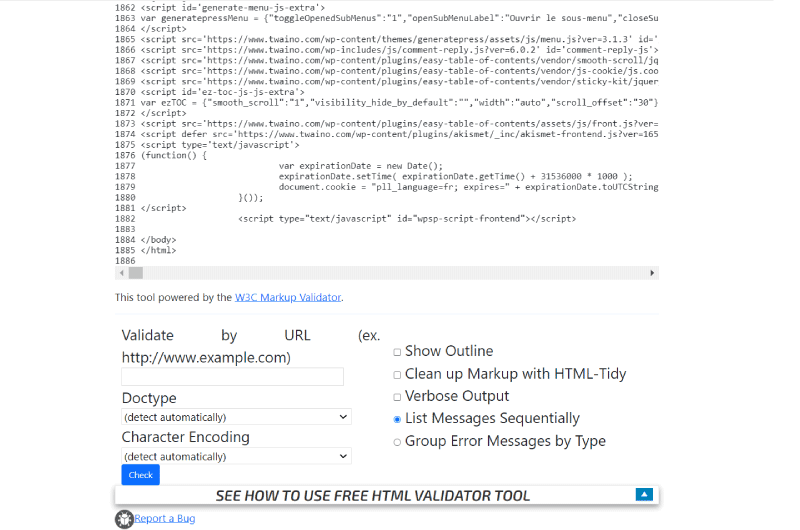800x530 pixels.
Task: Click line 1874 akismet-frontend.js script tag
Action: pyautogui.click(x=399, y=134)
